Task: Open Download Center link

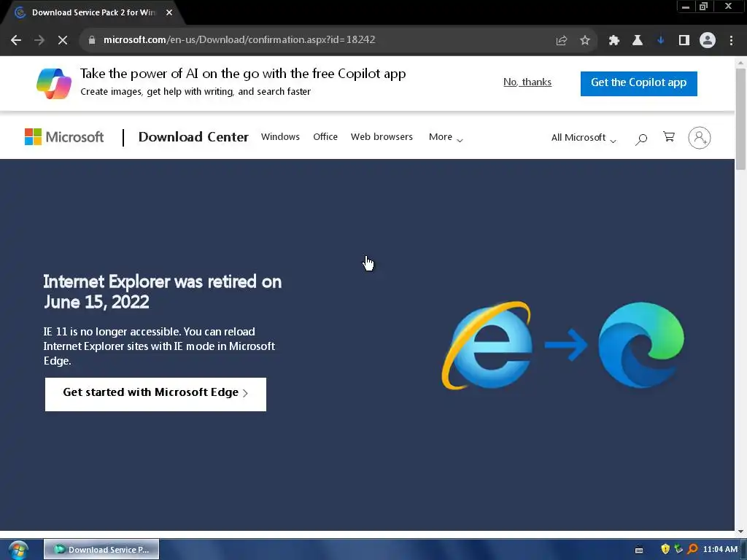Action: click(193, 137)
